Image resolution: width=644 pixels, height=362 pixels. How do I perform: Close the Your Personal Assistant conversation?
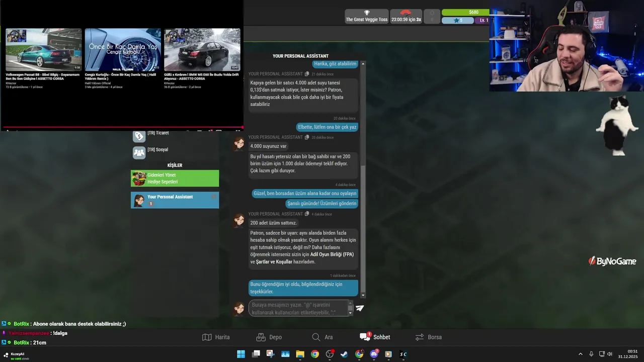[214, 197]
